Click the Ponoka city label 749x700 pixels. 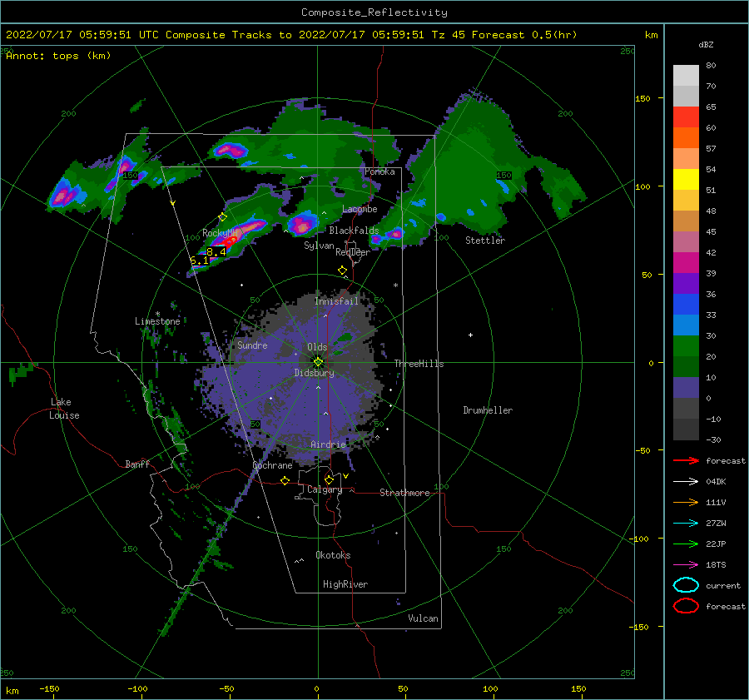[x=379, y=171]
